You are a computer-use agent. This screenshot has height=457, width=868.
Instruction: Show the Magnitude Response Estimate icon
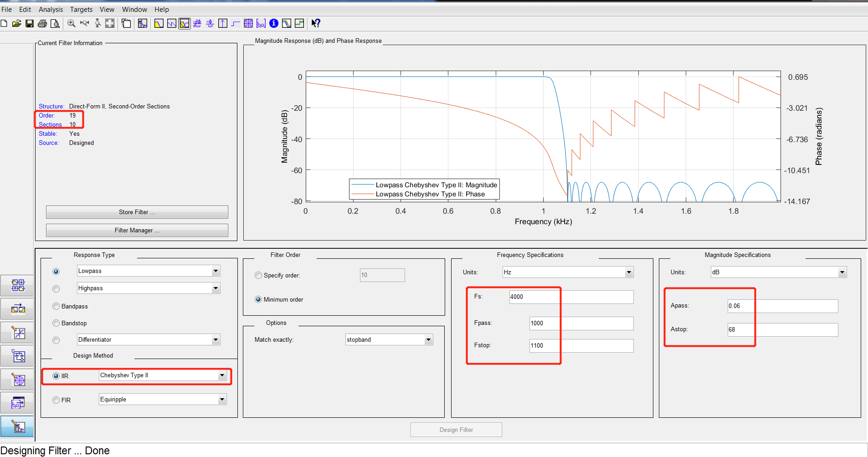pyautogui.click(x=287, y=23)
